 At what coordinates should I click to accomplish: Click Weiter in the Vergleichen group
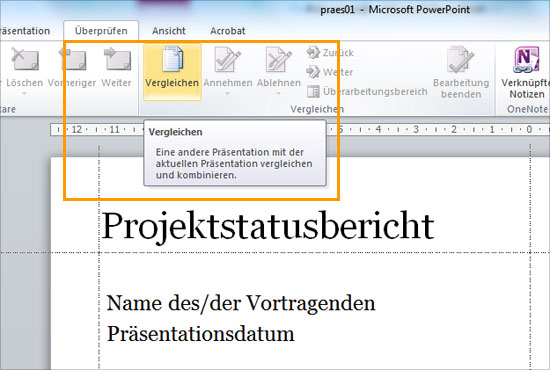(x=330, y=72)
